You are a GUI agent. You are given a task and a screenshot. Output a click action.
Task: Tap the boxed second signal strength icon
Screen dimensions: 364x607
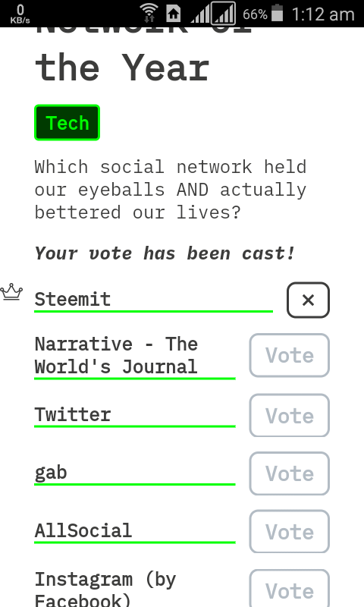pyautogui.click(x=223, y=14)
